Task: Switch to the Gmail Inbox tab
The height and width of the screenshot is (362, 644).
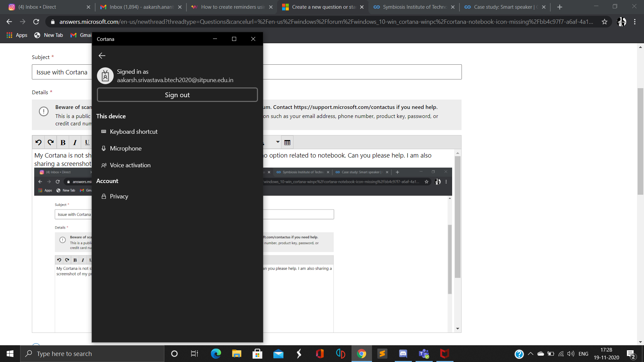Action: coord(142,7)
